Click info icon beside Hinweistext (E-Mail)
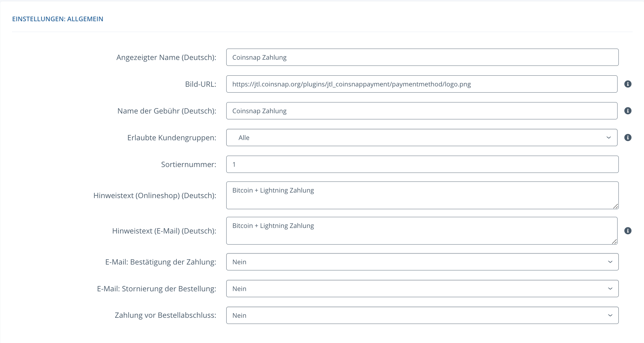This screenshot has width=644, height=343. 628,231
